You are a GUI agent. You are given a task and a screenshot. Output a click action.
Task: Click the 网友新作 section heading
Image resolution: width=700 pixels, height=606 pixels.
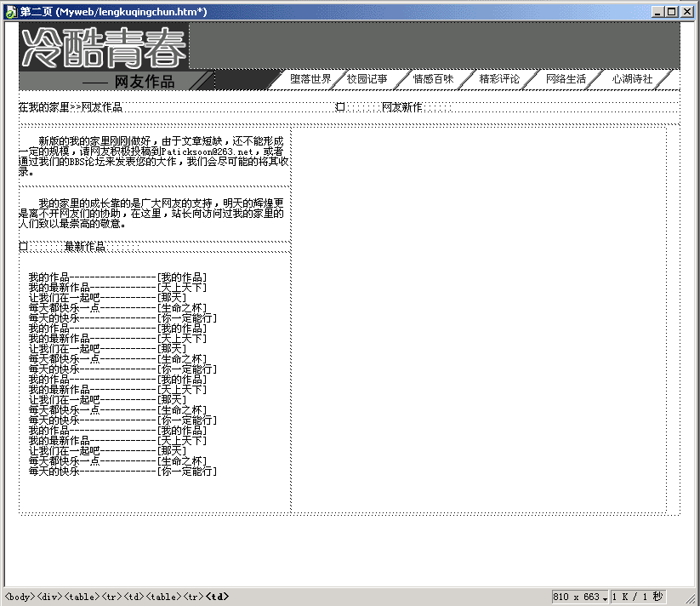pos(401,107)
